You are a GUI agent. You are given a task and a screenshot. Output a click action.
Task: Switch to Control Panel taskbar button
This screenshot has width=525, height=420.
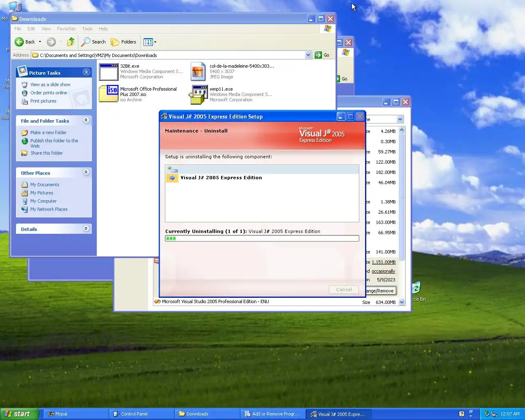142,414
